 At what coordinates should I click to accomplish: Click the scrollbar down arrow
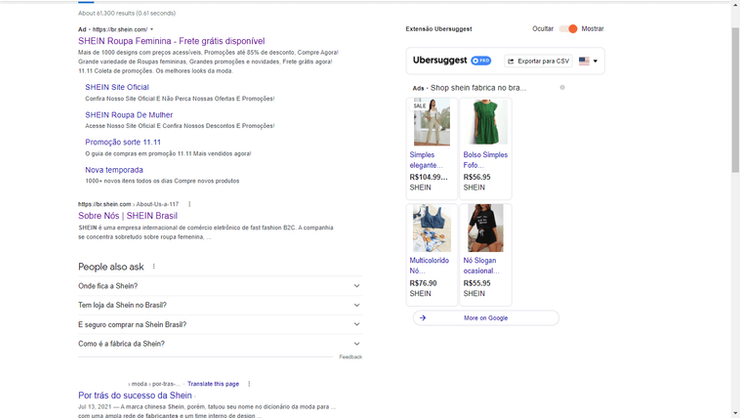pos(735,414)
